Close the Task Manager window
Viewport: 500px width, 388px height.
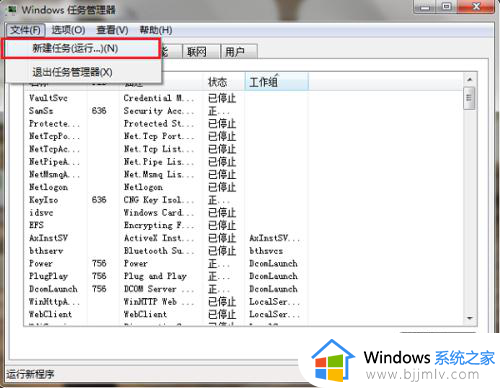476,7
